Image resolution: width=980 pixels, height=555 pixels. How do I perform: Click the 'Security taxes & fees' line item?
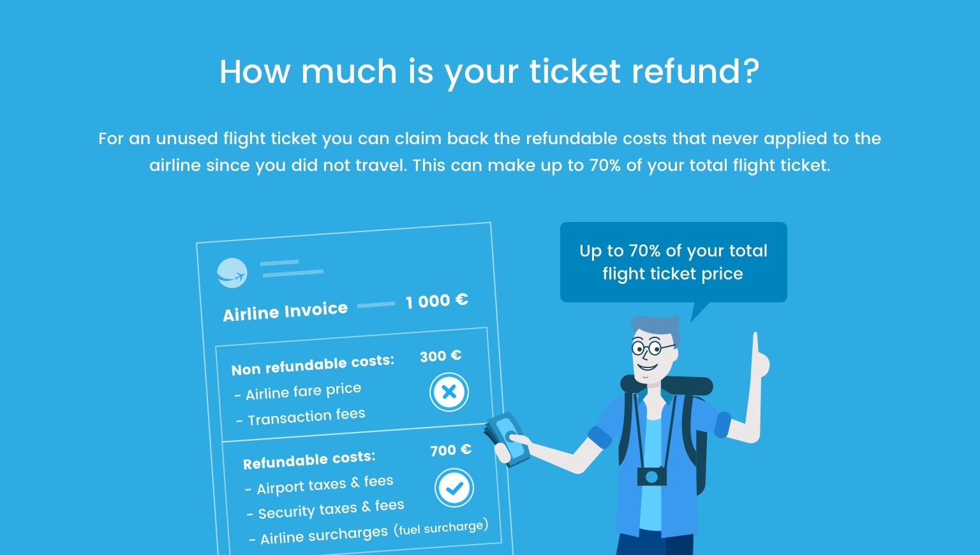325,510
